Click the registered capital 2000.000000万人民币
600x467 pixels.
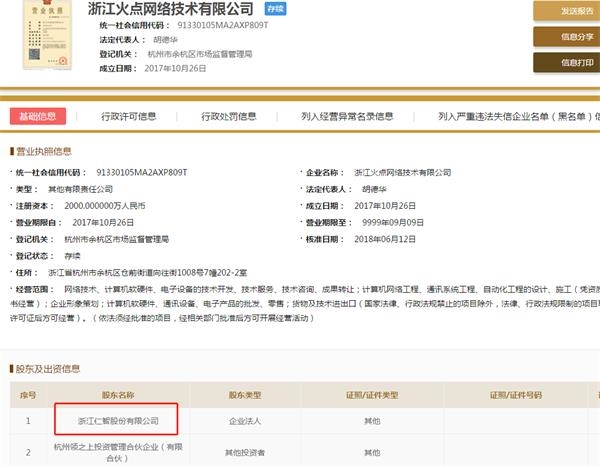pos(105,206)
